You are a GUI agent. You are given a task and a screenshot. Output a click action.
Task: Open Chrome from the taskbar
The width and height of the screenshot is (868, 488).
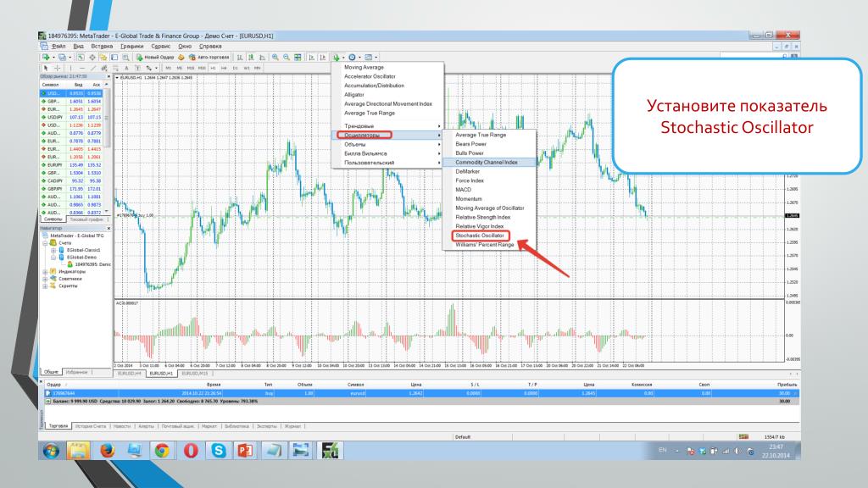pyautogui.click(x=162, y=451)
